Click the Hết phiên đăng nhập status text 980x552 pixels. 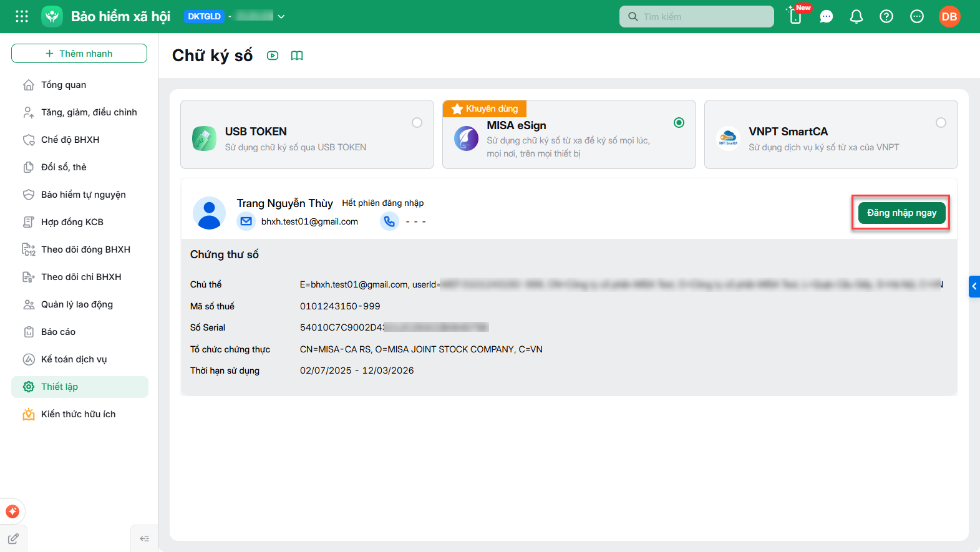point(383,203)
